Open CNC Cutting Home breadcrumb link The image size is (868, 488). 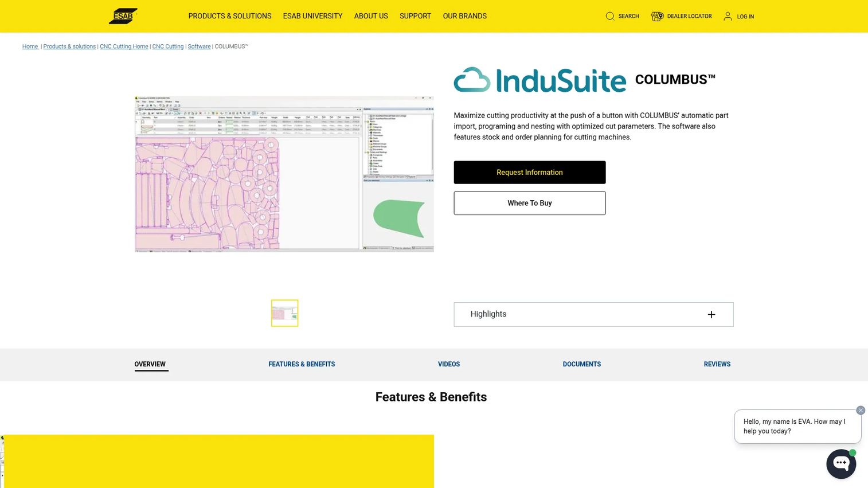(124, 46)
